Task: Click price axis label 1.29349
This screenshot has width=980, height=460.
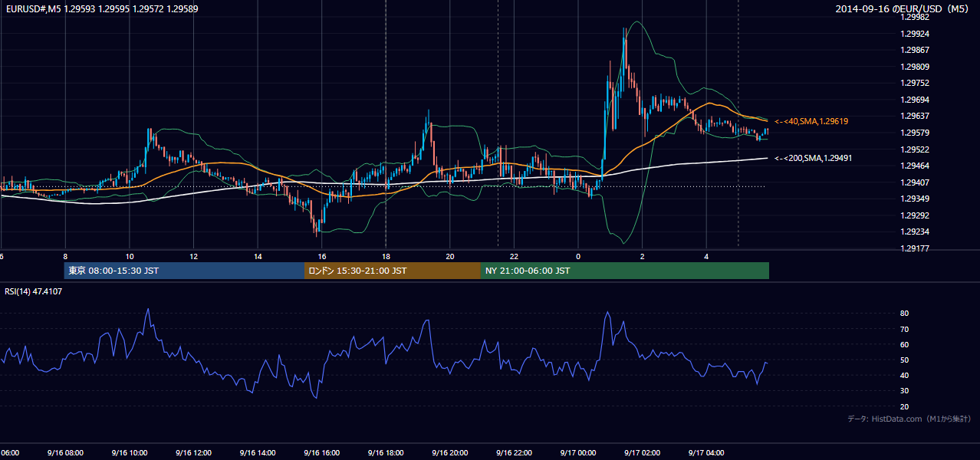Action: point(913,199)
